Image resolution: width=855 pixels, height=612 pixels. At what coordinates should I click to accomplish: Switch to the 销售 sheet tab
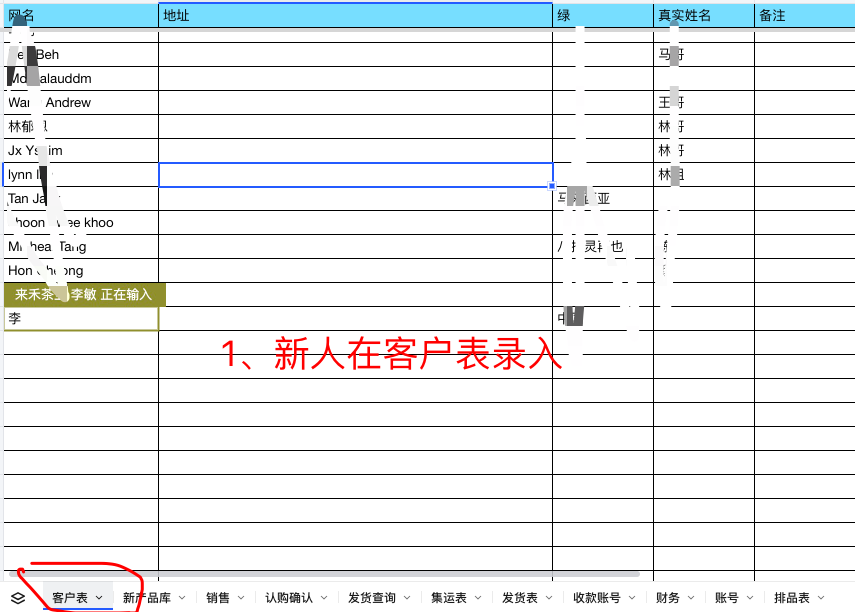217,598
